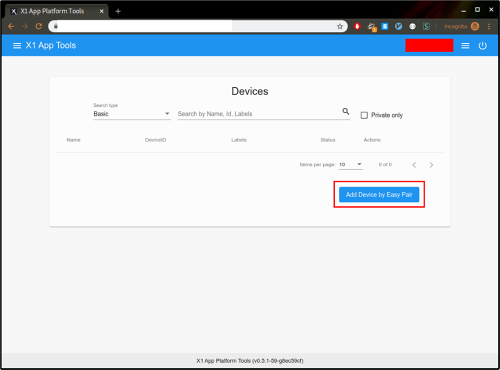This screenshot has height=370, width=500.
Task: Focus the Search by Name, Id, Labels field
Action: (x=258, y=114)
